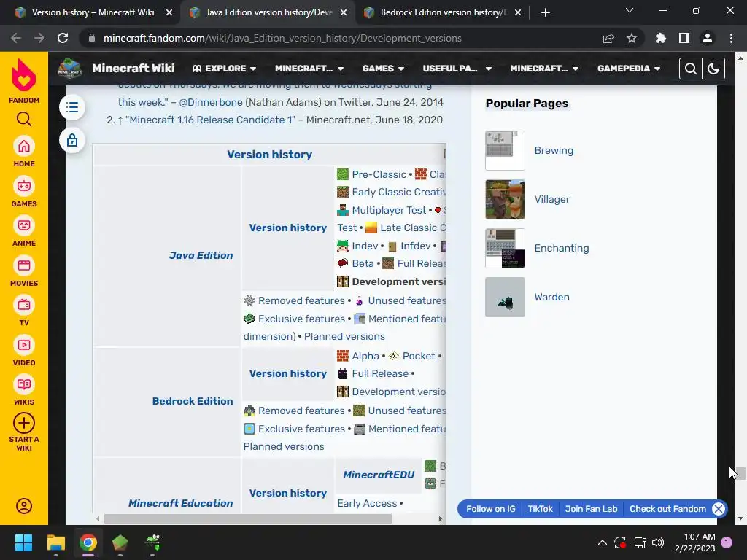Close the Bedrock Edition tab
The height and width of the screenshot is (560, 747).
coord(519,12)
